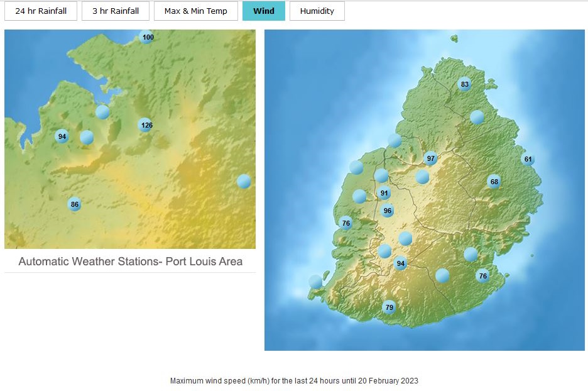Screen dimensions: 588x391
Task: View the Humidity tab
Action: 317,11
